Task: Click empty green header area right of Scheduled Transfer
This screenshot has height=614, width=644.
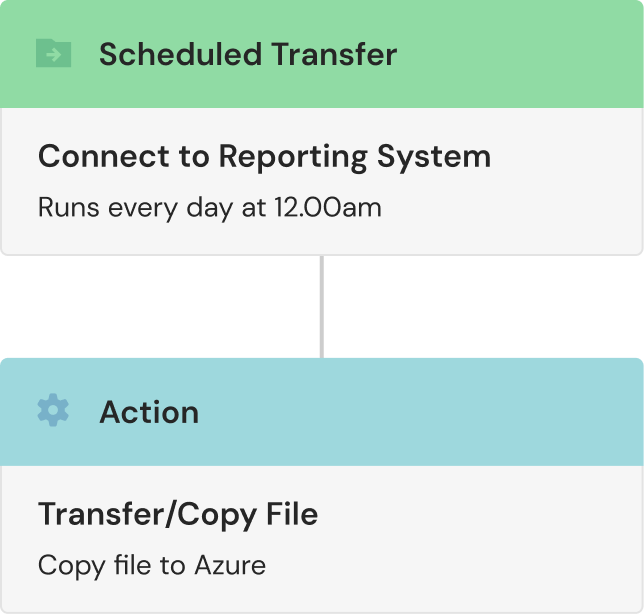Action: (520, 54)
